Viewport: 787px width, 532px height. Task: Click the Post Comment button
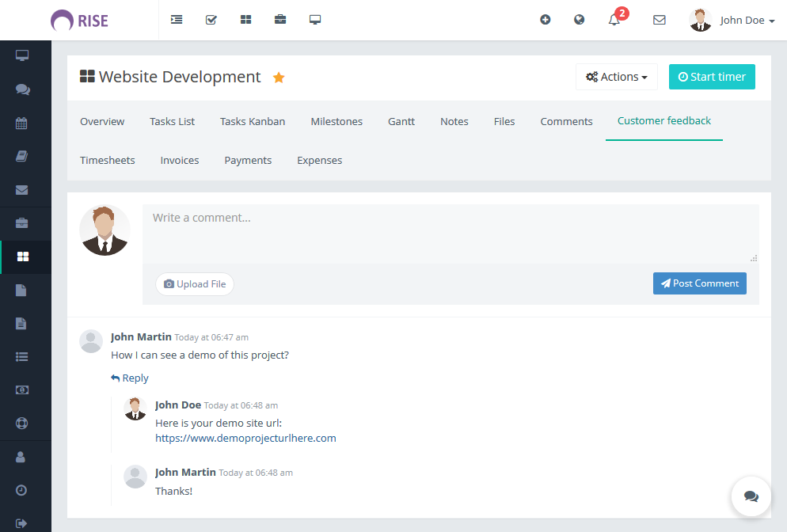click(699, 283)
